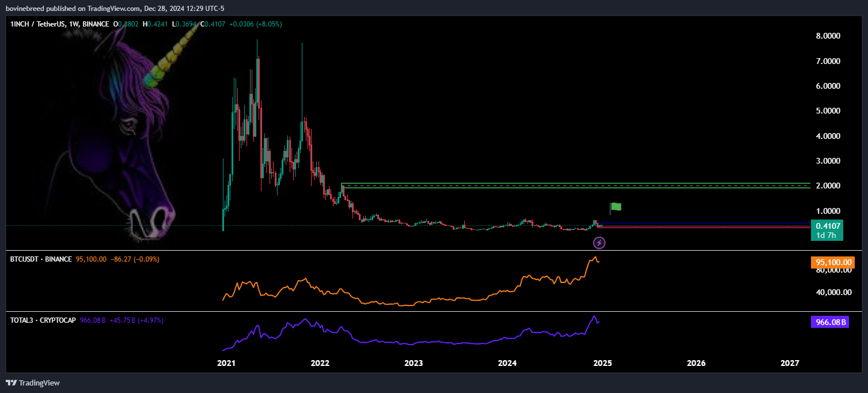Click the 1d 7h countdown under price tag
The height and width of the screenshot is (393, 868).
827,235
